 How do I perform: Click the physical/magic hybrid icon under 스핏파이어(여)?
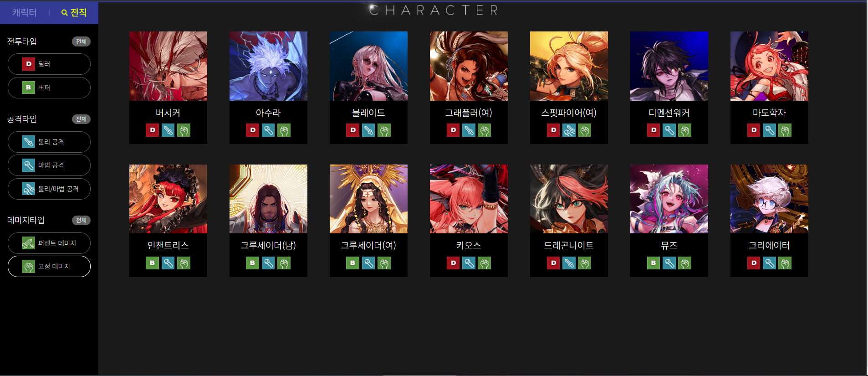(x=569, y=130)
